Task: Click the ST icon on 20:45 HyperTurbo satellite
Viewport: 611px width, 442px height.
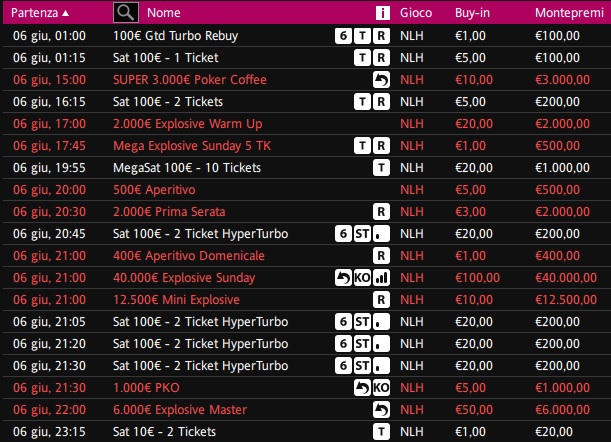Action: [x=362, y=233]
